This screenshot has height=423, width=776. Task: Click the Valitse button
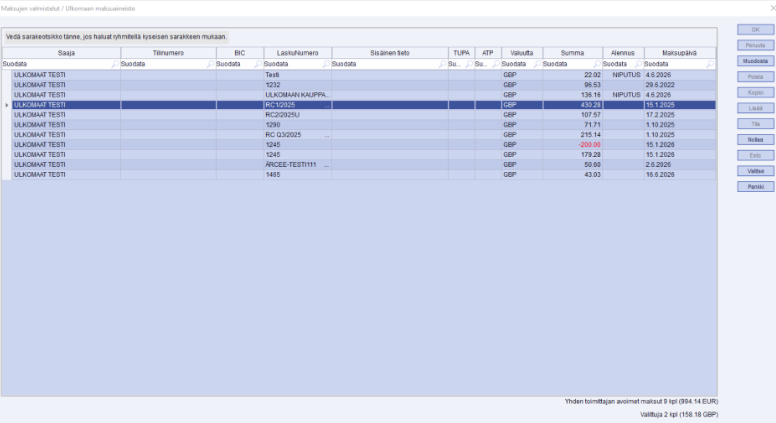[x=755, y=171]
